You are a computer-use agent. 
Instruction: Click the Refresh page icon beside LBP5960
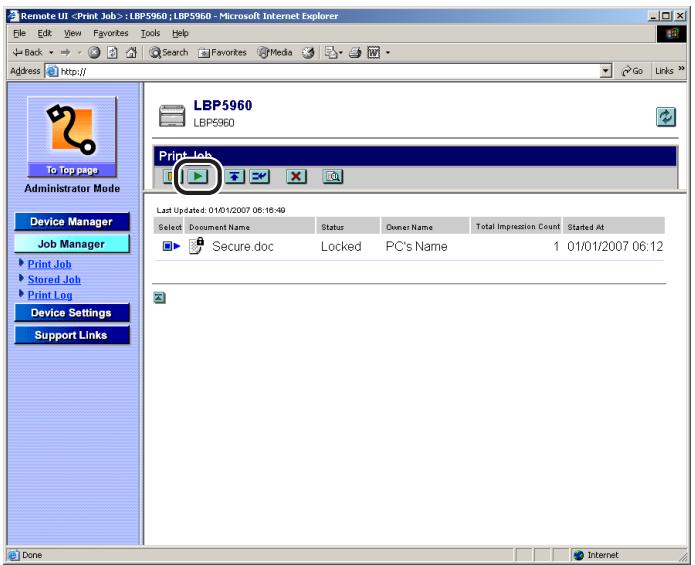click(x=665, y=117)
